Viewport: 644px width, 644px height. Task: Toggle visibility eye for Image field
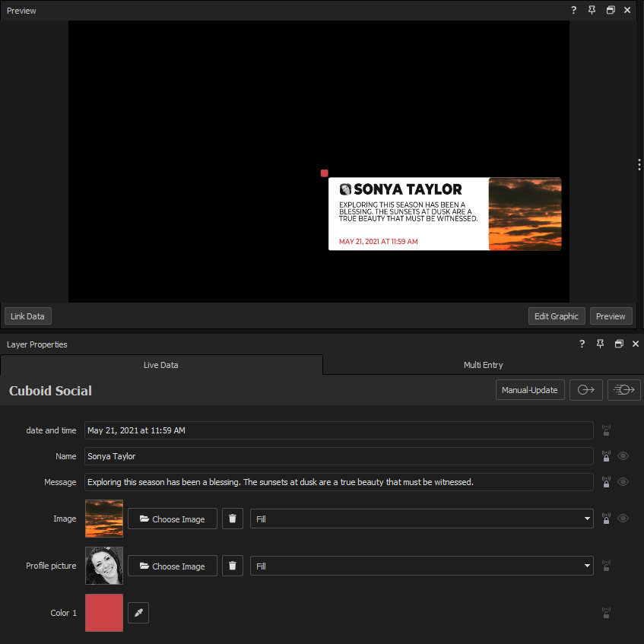tap(623, 519)
